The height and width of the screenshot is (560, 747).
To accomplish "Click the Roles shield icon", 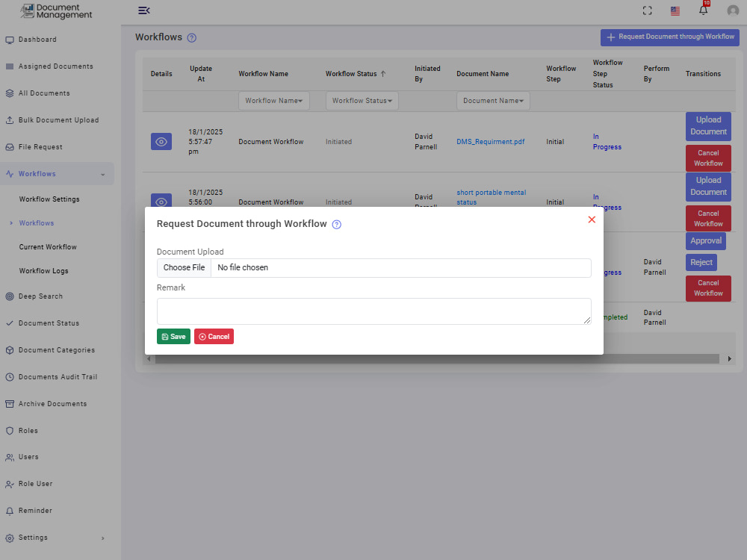I will point(10,431).
